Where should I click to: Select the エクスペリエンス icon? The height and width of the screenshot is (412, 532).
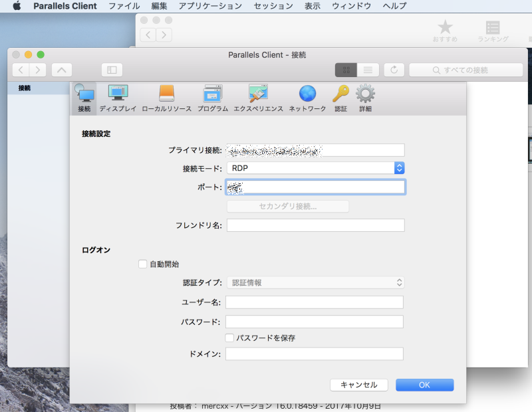point(258,94)
